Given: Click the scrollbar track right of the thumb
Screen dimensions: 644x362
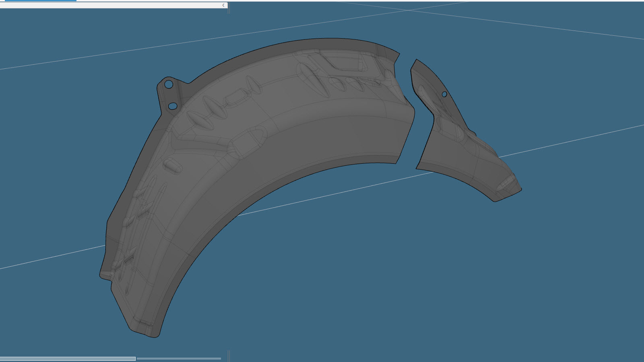Looking at the screenshot, I should click(x=179, y=358).
